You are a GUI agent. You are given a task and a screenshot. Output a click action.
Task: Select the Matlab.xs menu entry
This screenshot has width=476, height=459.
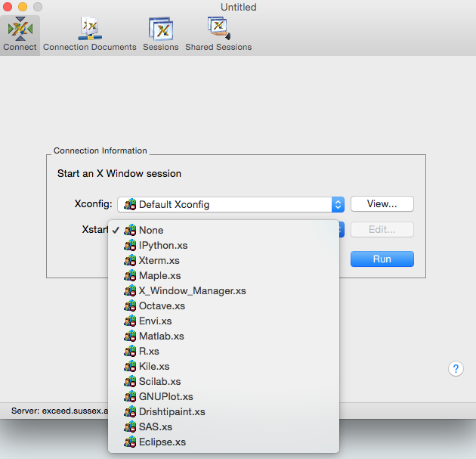pos(224,336)
